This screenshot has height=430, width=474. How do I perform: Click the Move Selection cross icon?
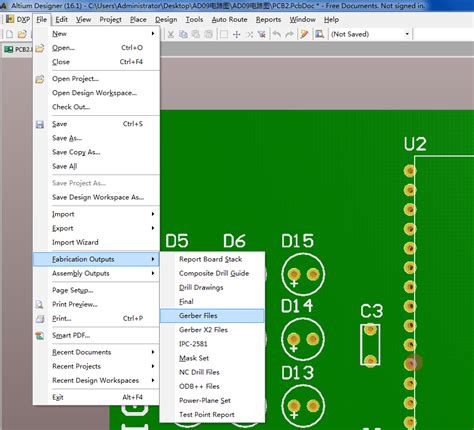tap(237, 34)
